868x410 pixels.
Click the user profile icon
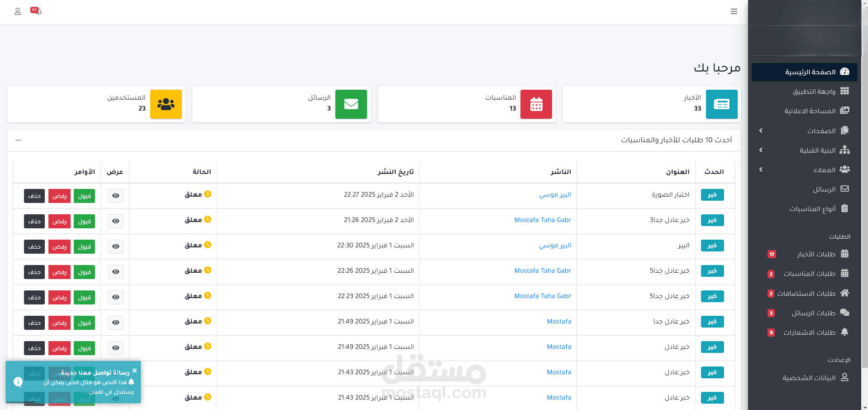pyautogui.click(x=18, y=12)
